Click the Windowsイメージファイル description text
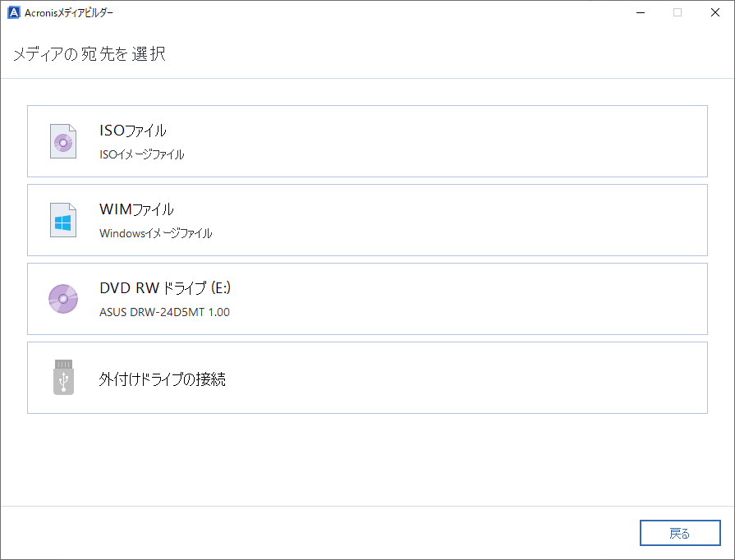Viewport: 735px width, 560px height. tap(156, 233)
